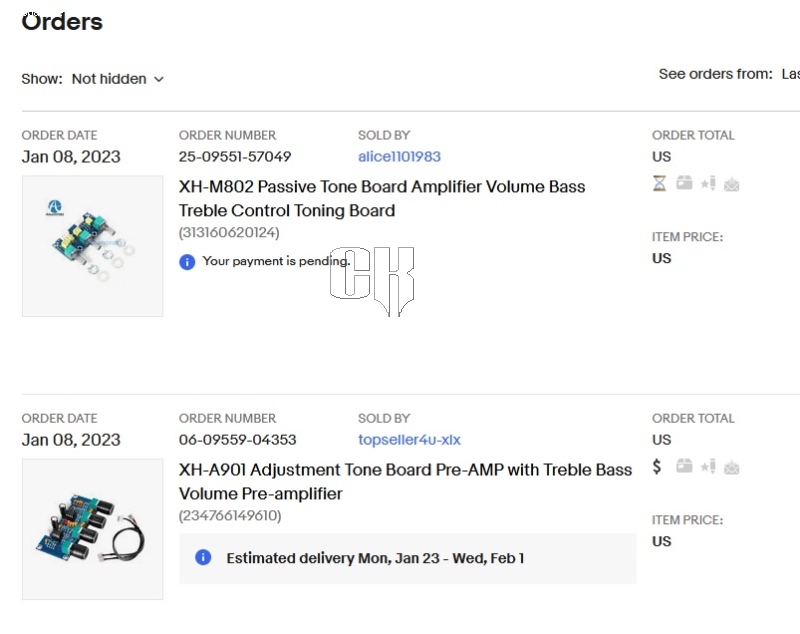The width and height of the screenshot is (800, 634).
Task: Click the shipped box icon for second order
Action: (684, 466)
